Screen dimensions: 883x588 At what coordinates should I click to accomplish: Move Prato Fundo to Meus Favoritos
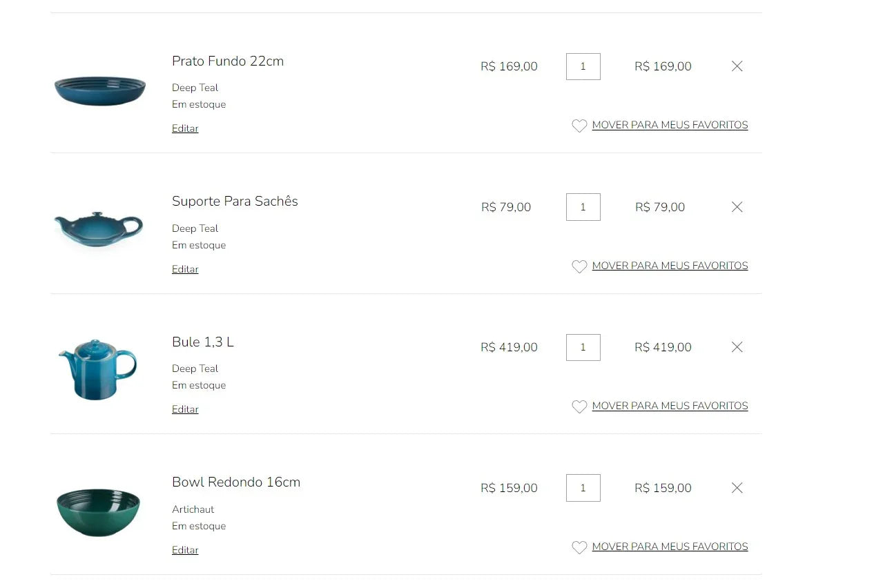670,125
